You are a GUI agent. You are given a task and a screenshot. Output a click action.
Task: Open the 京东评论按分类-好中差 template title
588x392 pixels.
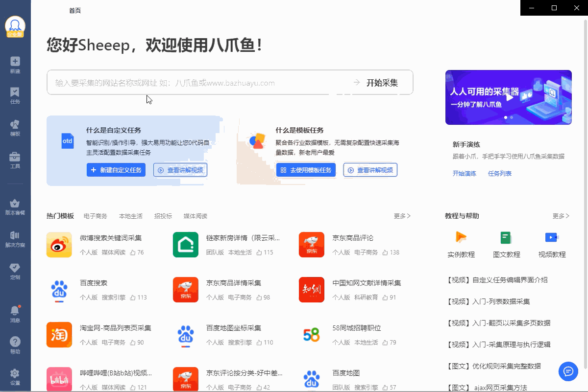click(245, 373)
